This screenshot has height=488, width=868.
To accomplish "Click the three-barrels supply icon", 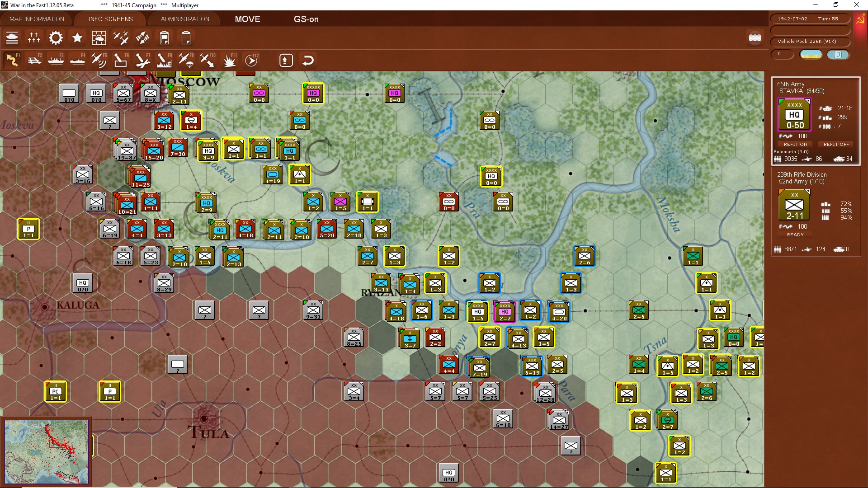I will point(755,38).
